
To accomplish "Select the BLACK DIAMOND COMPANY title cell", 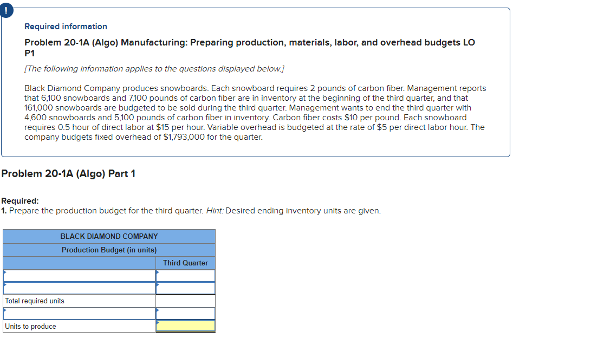I will (109, 236).
